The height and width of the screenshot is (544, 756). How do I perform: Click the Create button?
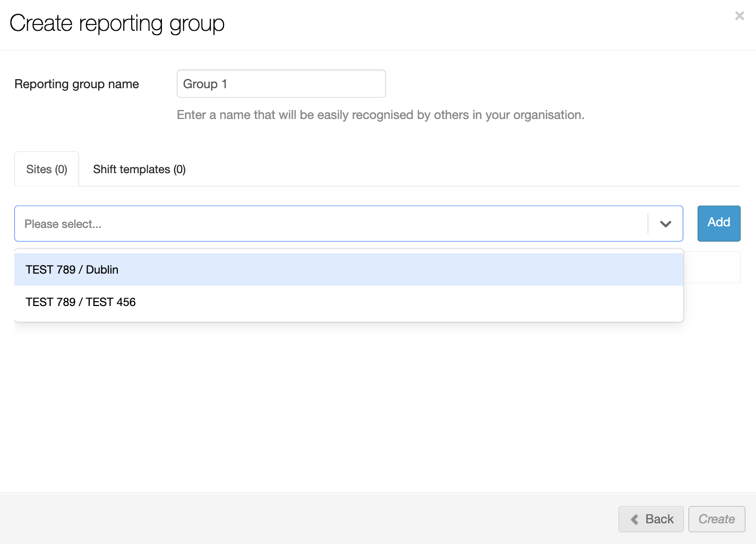(x=716, y=519)
